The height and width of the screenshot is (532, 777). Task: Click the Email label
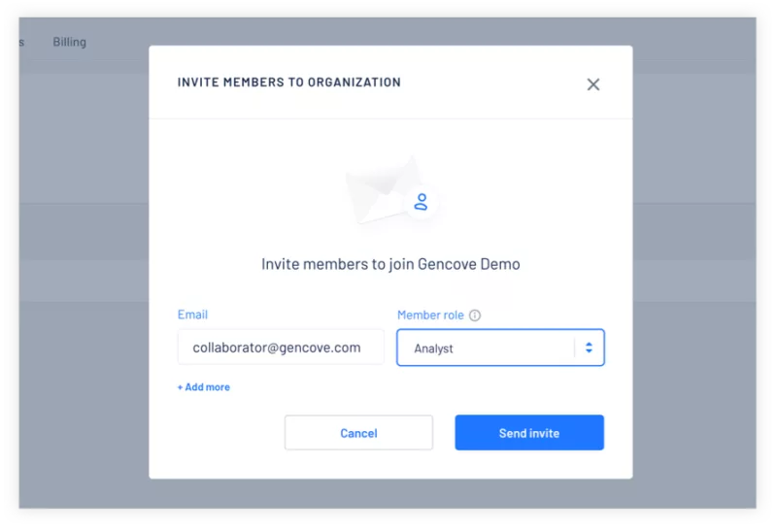pos(192,315)
